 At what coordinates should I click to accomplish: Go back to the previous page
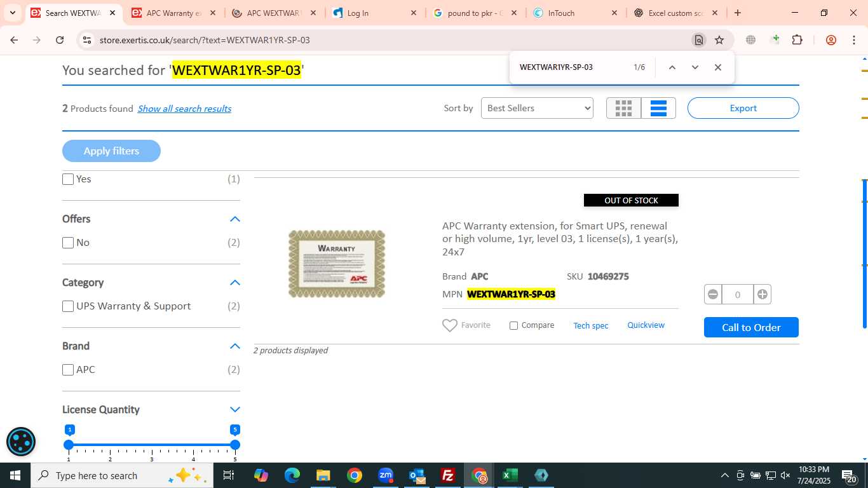14,40
